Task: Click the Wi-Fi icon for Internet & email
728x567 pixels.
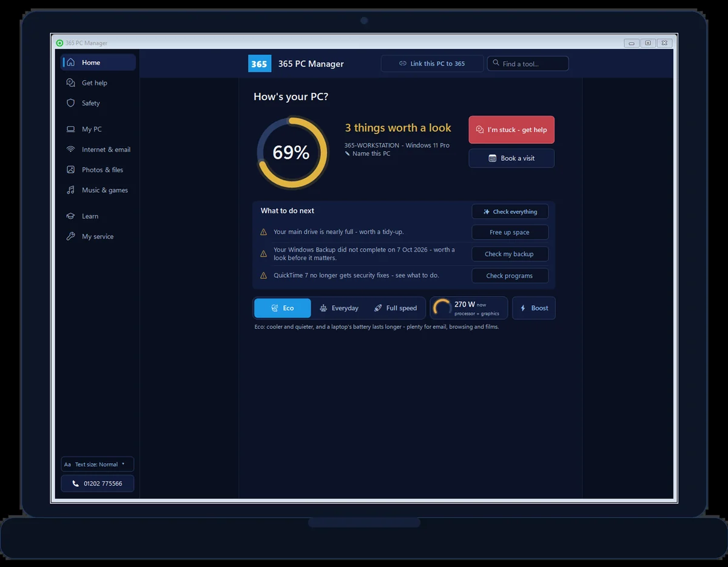Action: pyautogui.click(x=71, y=150)
